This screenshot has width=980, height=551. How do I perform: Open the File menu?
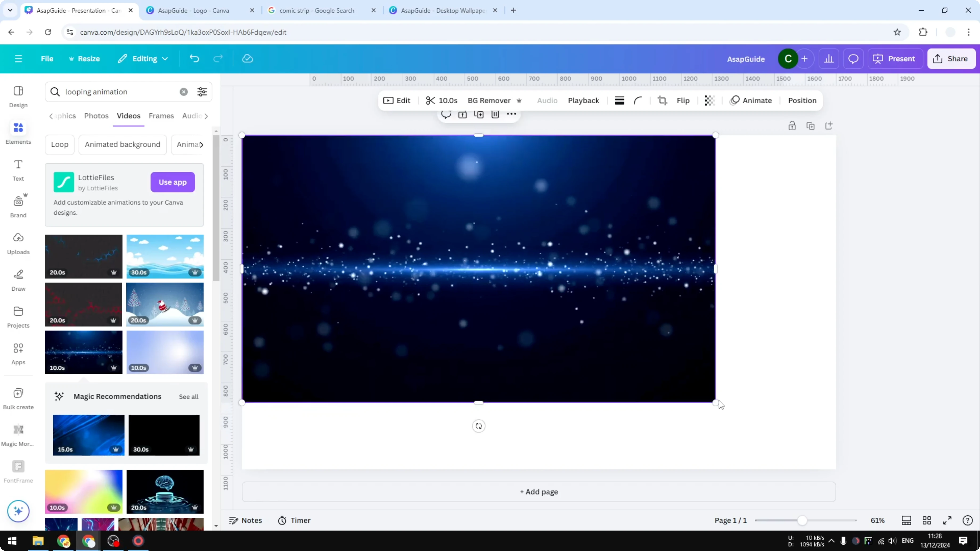pos(48,59)
